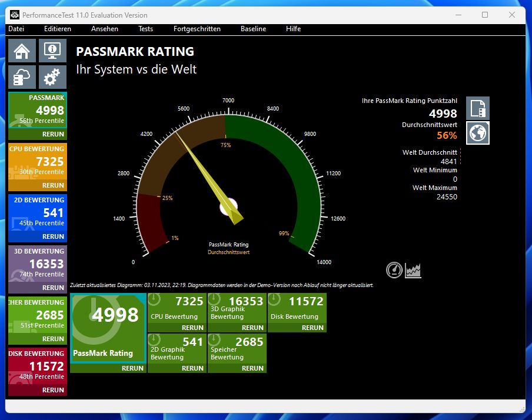The image size is (532, 420).
Task: Open the Hilfe menu
Action: point(294,29)
